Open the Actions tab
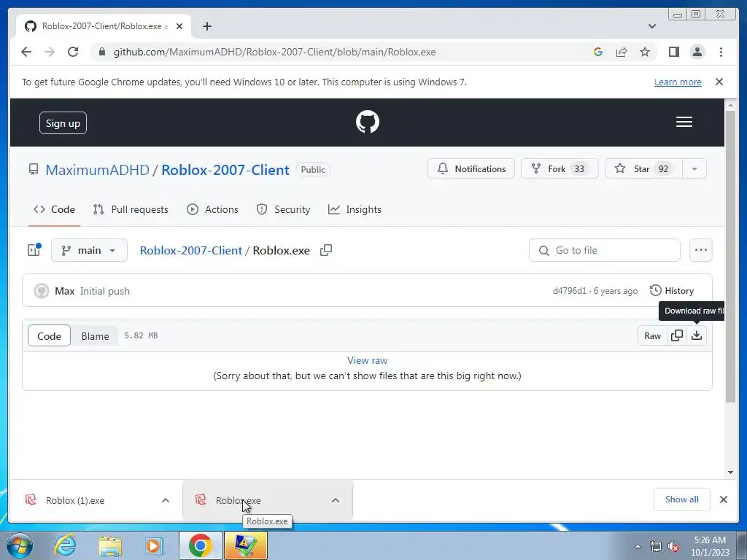 tap(212, 209)
